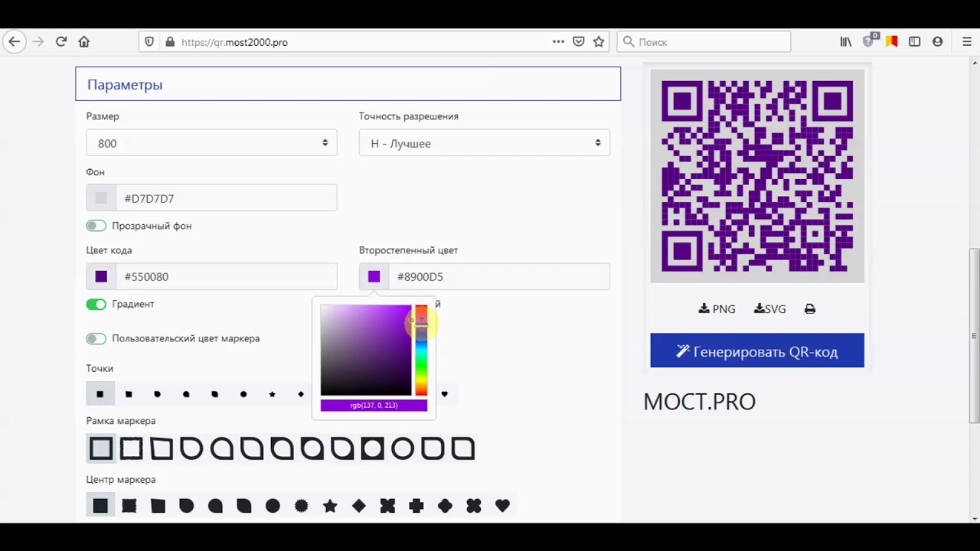Screen dimensions: 980x551
Task: Choose the diamond shape in Центр маркера
Action: click(x=358, y=506)
